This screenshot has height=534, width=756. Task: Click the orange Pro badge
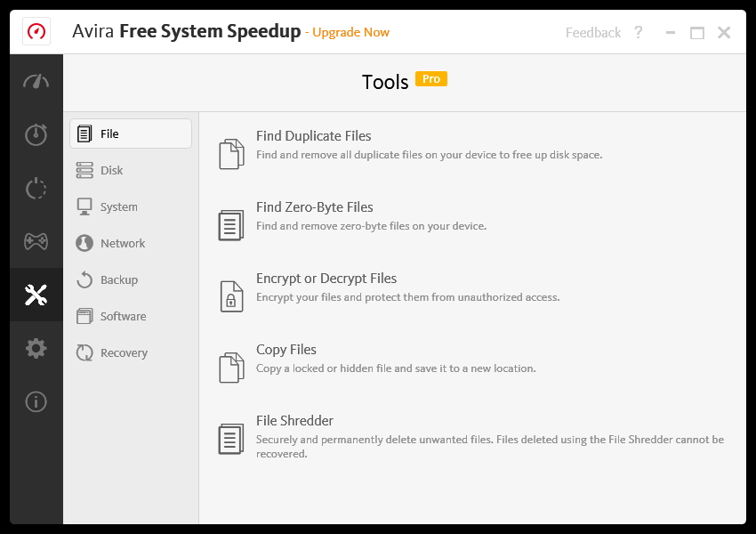[x=431, y=79]
